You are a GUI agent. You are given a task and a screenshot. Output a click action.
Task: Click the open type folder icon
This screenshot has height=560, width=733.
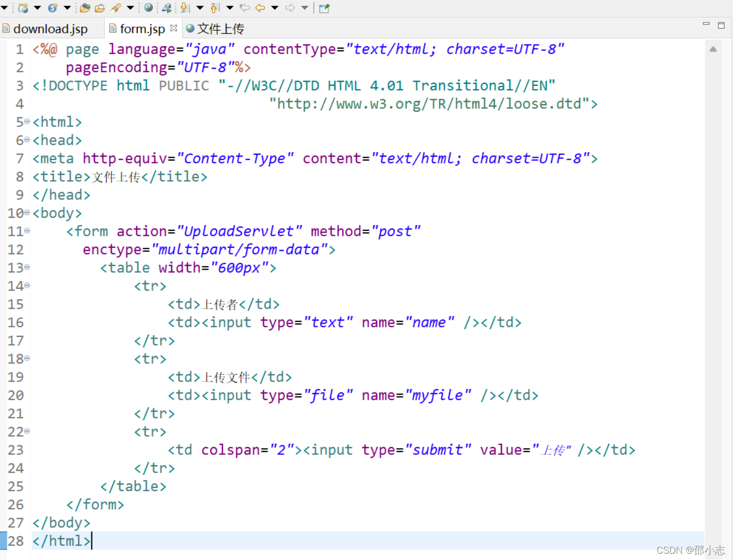pyautogui.click(x=85, y=8)
